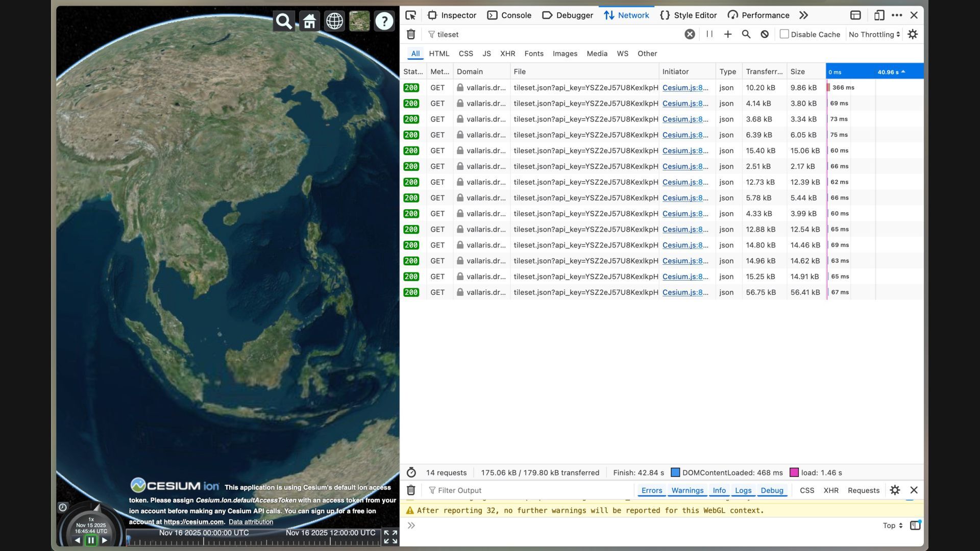Clear the tileset filter text
This screenshot has width=980, height=551.
tap(690, 34)
